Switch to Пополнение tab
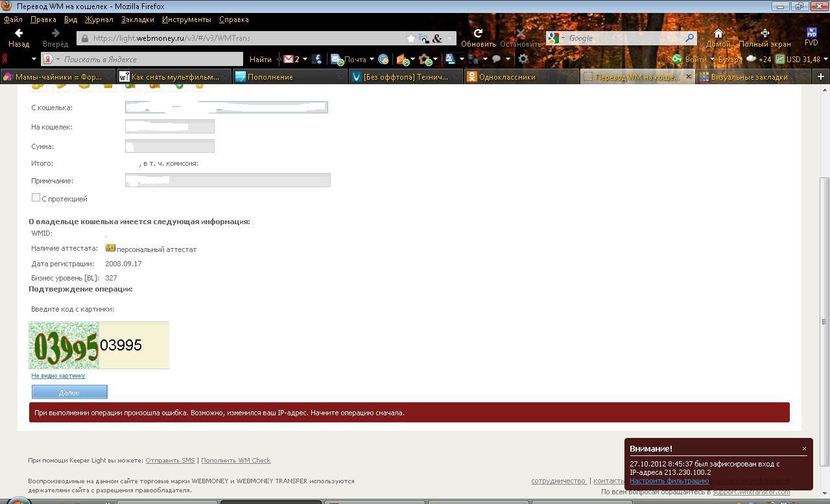 (290, 76)
